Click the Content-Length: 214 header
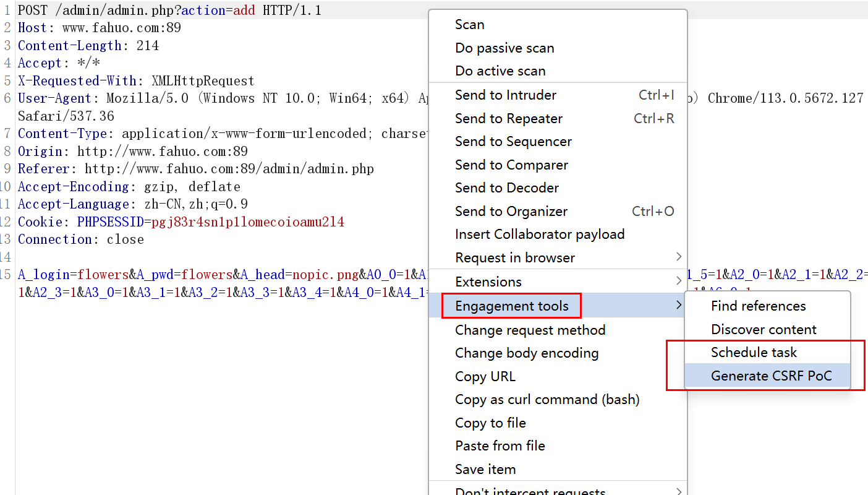This screenshot has height=495, width=868. [x=88, y=45]
